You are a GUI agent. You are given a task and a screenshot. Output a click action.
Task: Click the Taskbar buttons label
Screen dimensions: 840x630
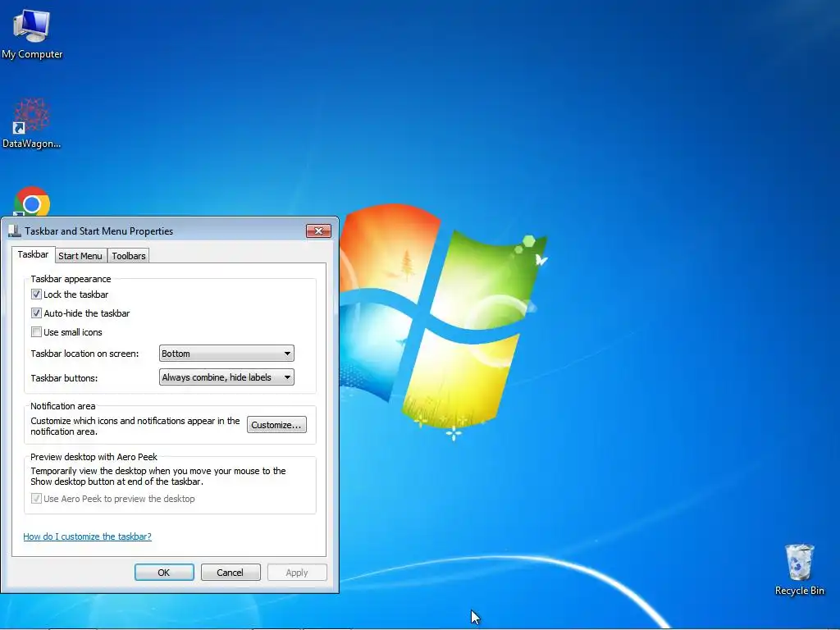pyautogui.click(x=64, y=377)
